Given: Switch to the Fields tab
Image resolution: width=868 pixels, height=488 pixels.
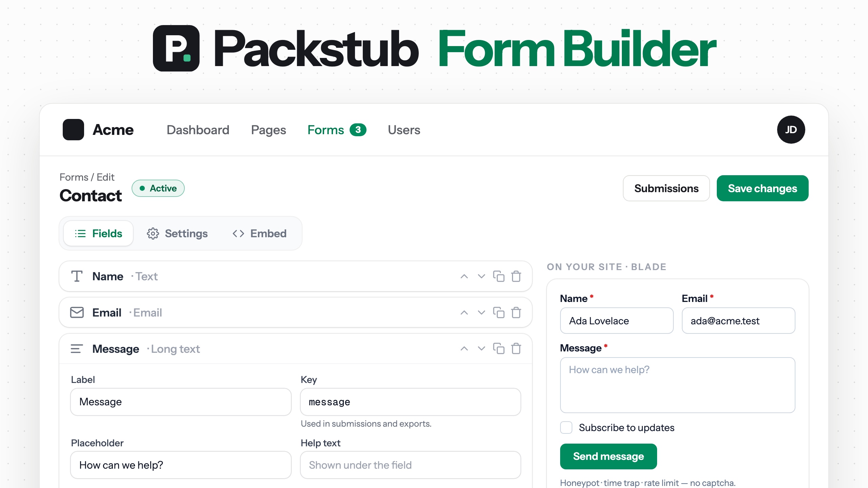Looking at the screenshot, I should 98,233.
